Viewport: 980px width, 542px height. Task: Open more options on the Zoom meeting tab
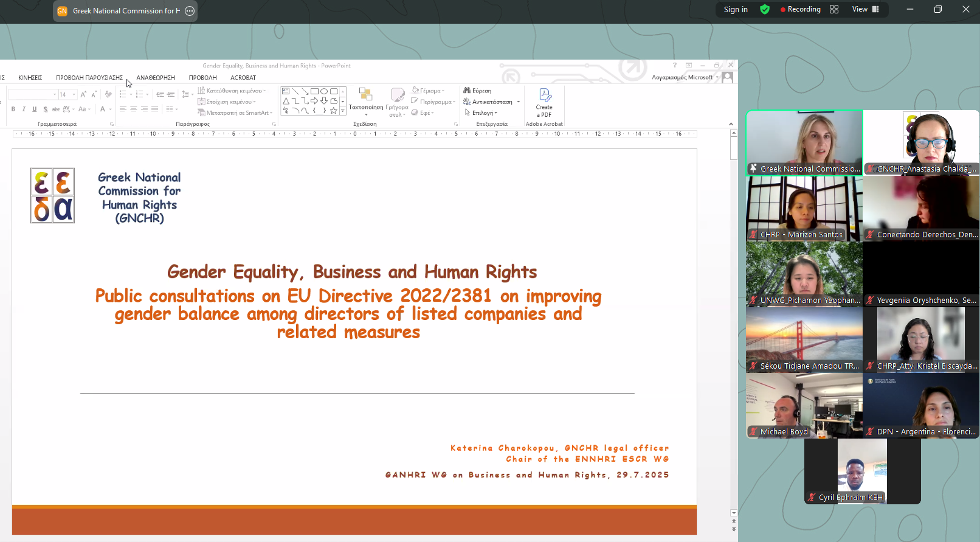190,11
